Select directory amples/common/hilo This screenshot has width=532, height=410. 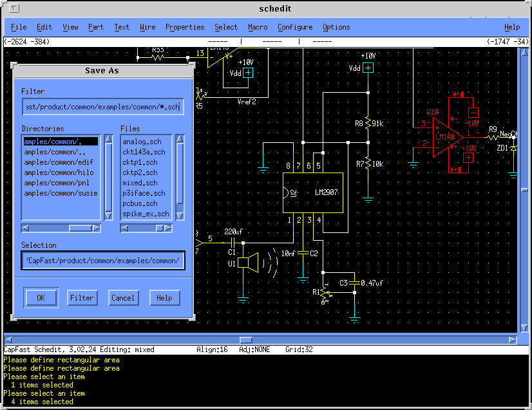click(61, 172)
